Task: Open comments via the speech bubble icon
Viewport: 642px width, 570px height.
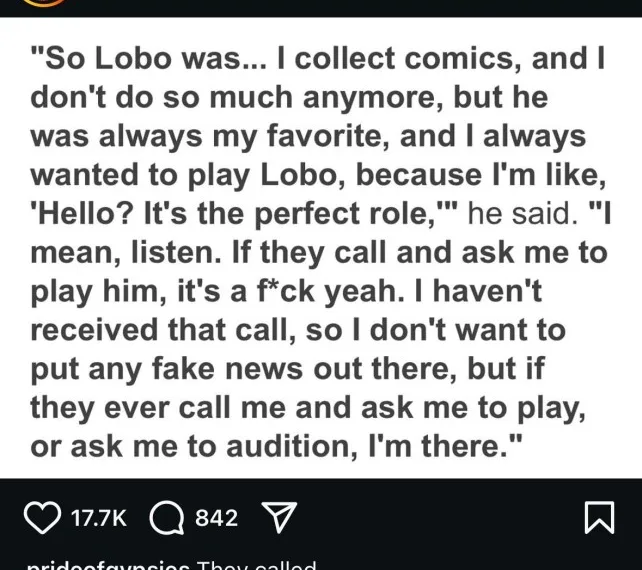Action: (167, 517)
